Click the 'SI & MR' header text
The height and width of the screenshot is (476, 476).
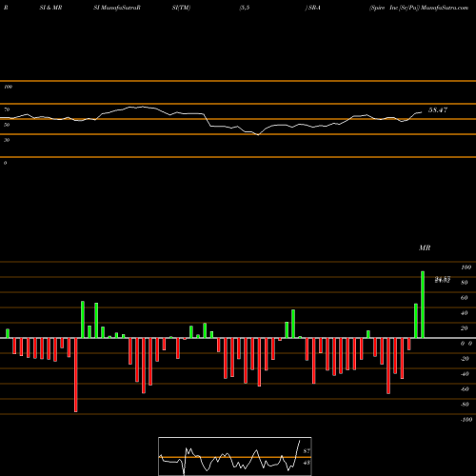(50, 8)
